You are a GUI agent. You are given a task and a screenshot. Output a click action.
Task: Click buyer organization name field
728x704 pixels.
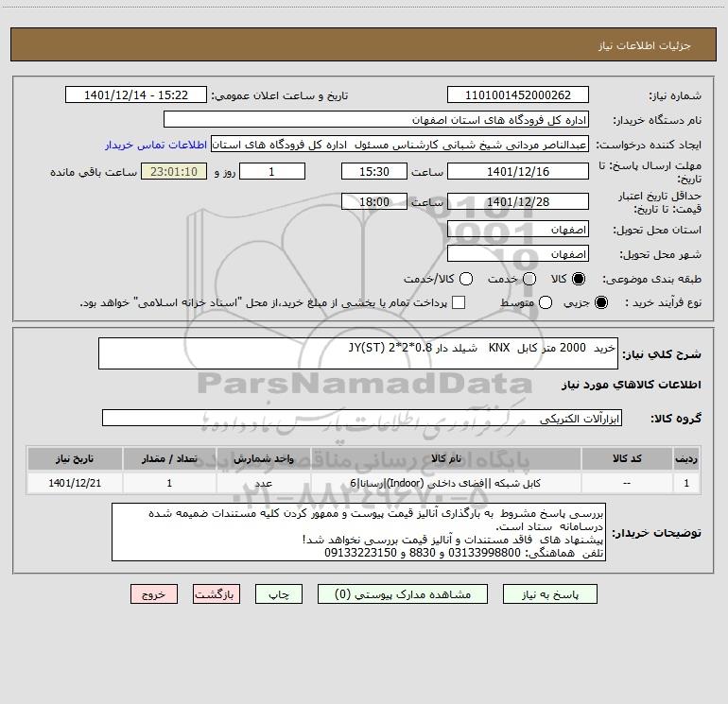pos(376,120)
